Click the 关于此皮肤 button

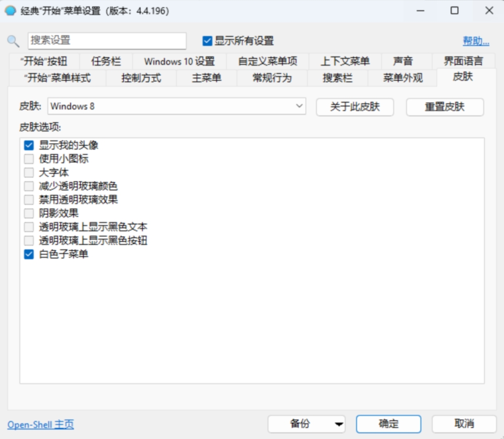(355, 106)
